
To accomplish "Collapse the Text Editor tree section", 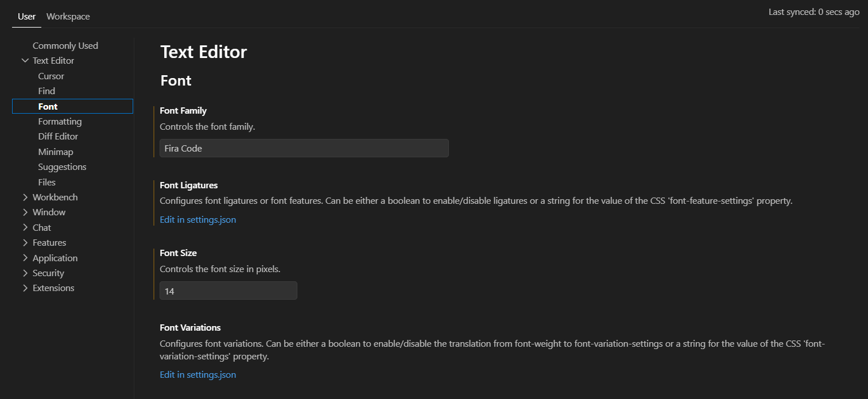I will [25, 60].
